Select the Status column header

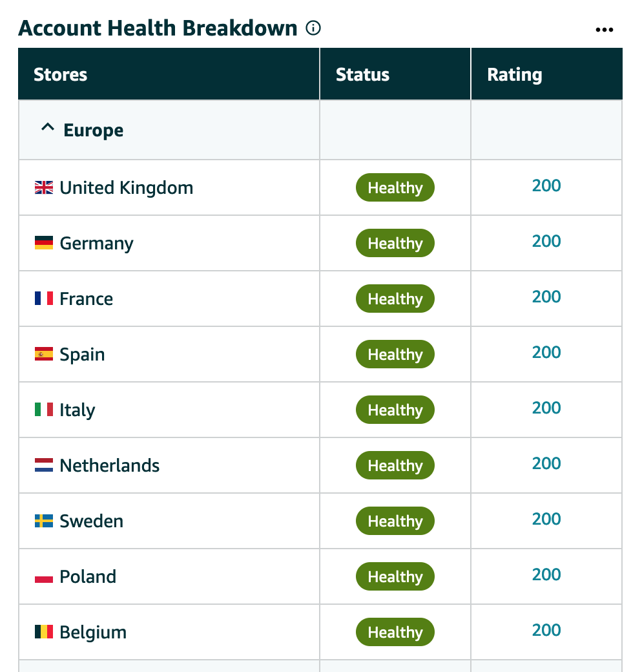pos(395,74)
